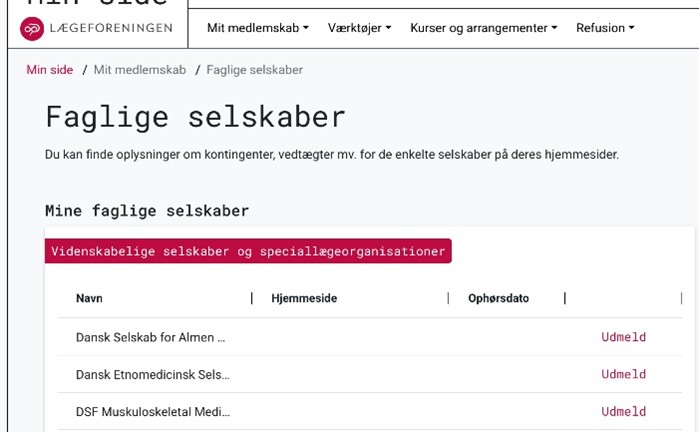Click Faglige selskaber breadcrumb item
The height and width of the screenshot is (432, 699).
255,70
